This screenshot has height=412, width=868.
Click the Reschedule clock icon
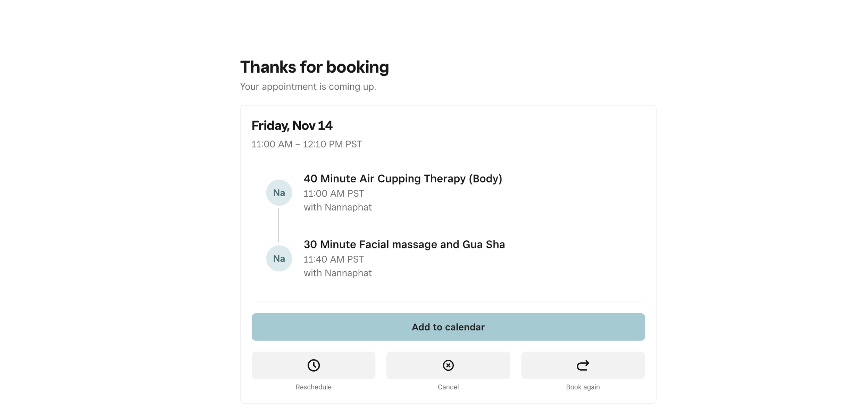[x=313, y=365]
